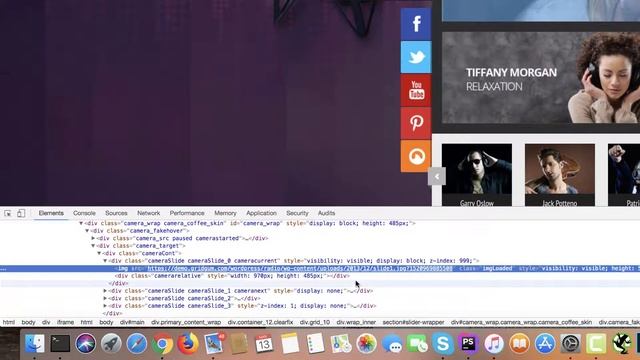
Task: Open the Notes app in Dock
Action: coord(290,344)
